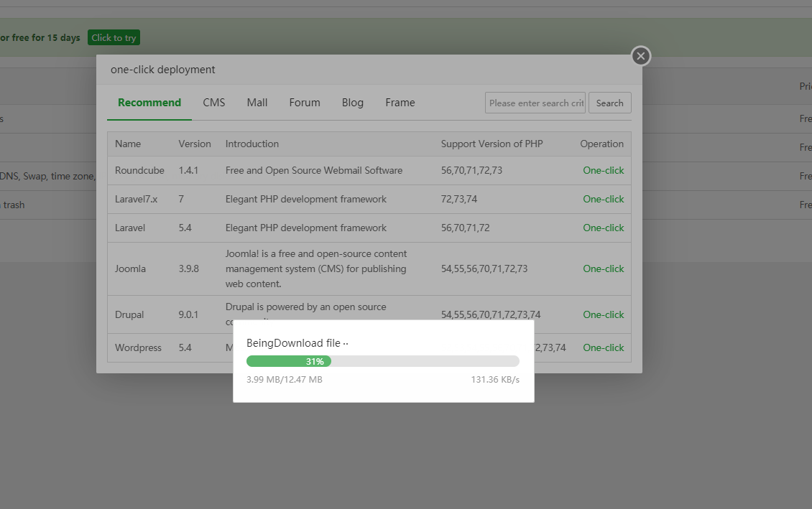Screen dimensions: 812x509
Task: Click the Version column header
Action: click(x=195, y=144)
